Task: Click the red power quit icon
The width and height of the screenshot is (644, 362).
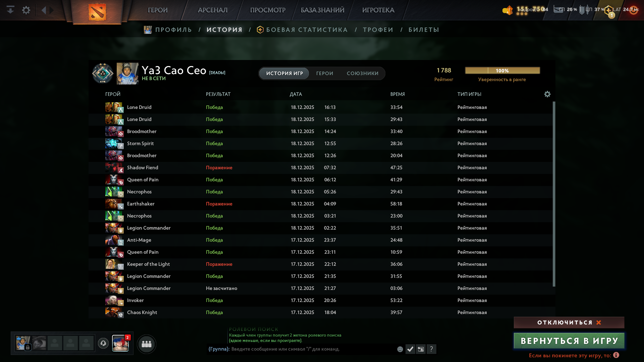Action: pyautogui.click(x=633, y=10)
